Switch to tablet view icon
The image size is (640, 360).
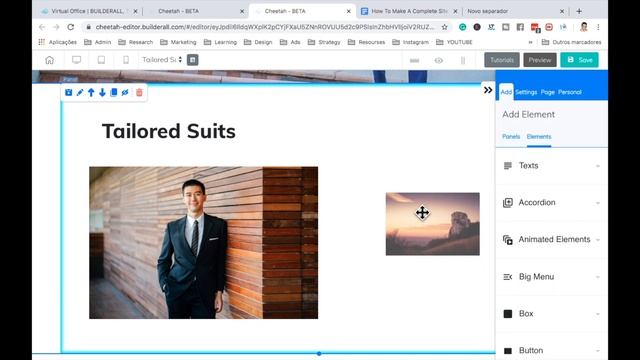pyautogui.click(x=101, y=60)
